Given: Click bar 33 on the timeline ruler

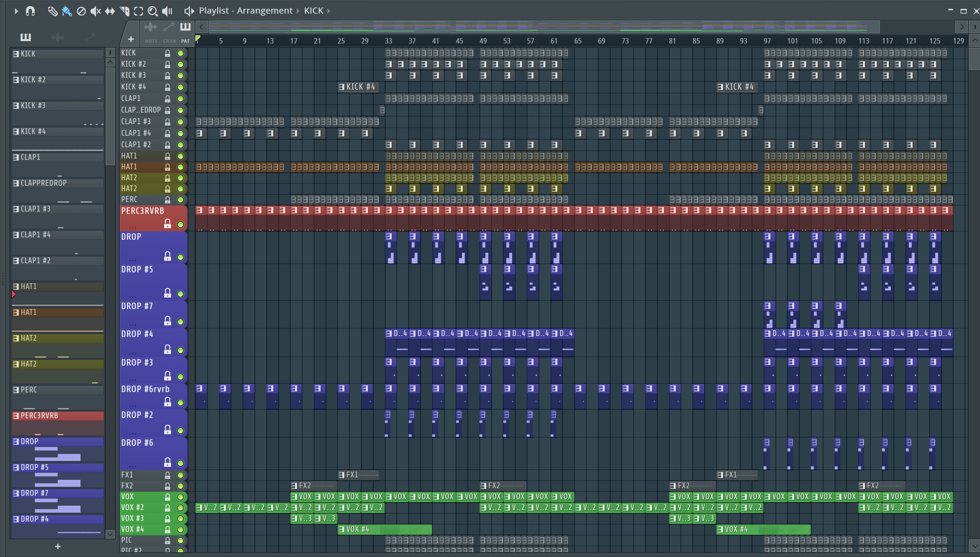Looking at the screenshot, I should [388, 41].
